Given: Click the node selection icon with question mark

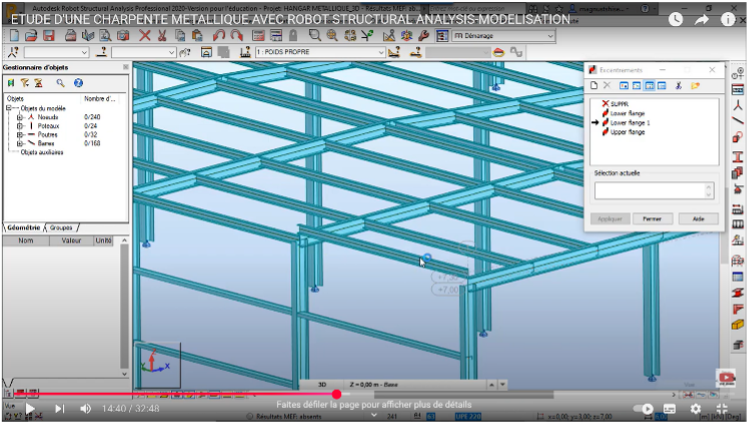Looking at the screenshot, I should click(x=13, y=52).
